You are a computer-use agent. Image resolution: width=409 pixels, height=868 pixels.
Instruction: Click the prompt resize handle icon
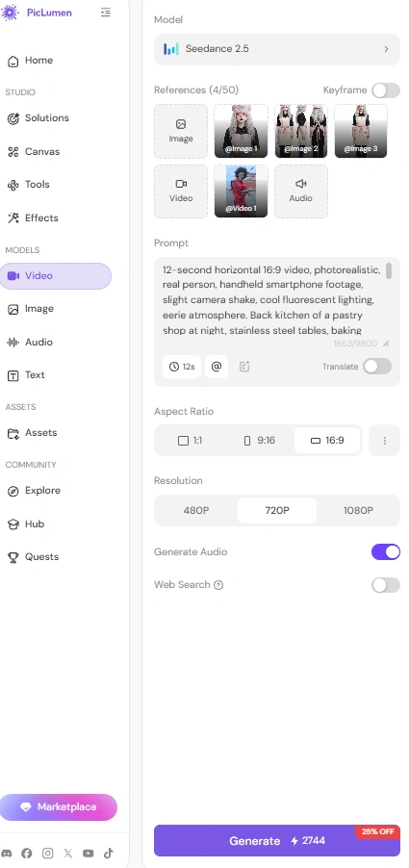pyautogui.click(x=386, y=344)
